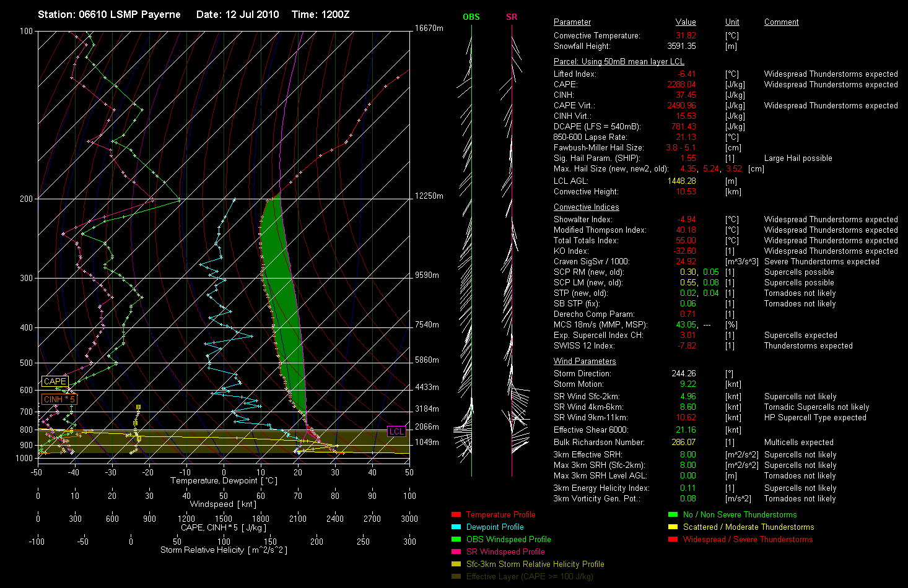Open the Wind Parameters section heading

pyautogui.click(x=585, y=361)
